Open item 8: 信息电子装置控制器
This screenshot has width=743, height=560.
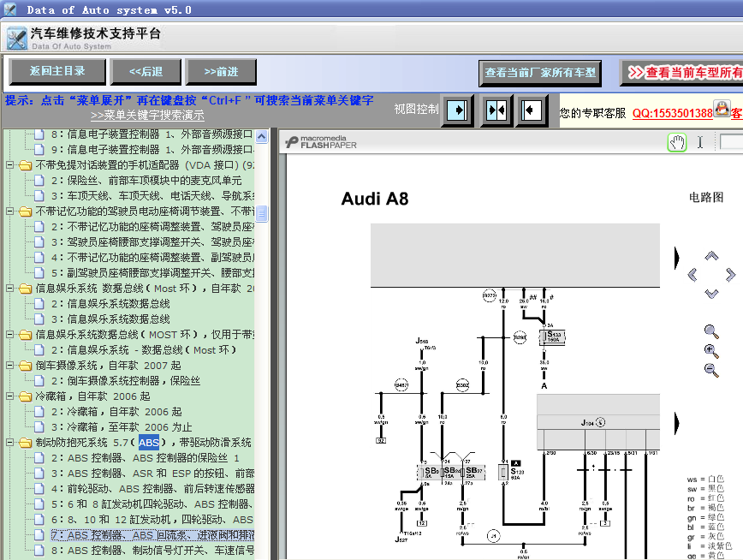(x=152, y=134)
